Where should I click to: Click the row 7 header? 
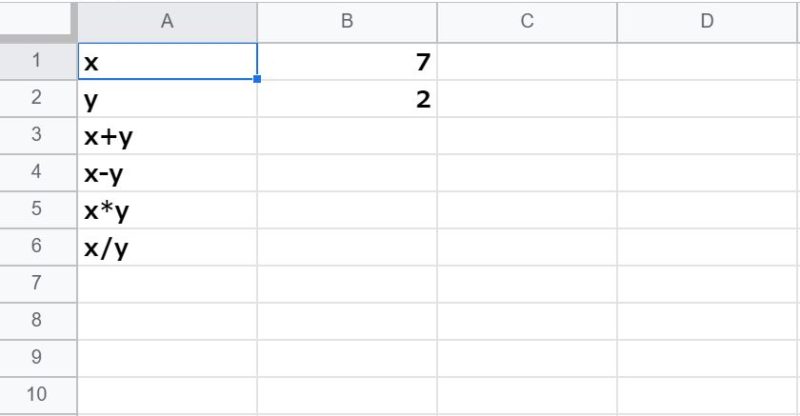(x=37, y=285)
